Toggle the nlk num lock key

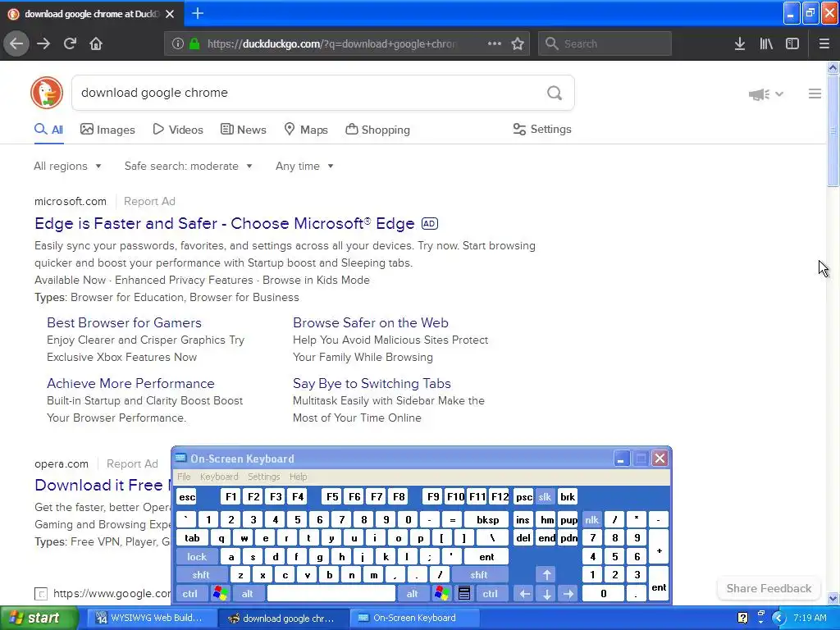coord(592,519)
